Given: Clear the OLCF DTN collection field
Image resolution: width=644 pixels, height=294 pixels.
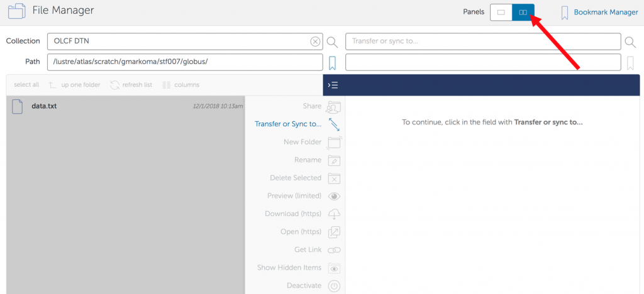Looking at the screenshot, I should point(315,41).
